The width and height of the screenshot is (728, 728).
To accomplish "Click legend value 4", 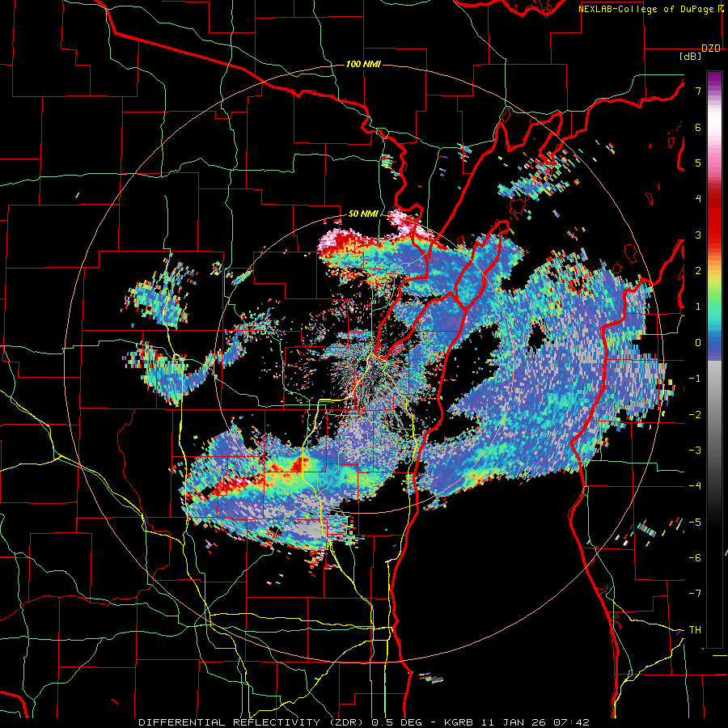I will click(698, 199).
